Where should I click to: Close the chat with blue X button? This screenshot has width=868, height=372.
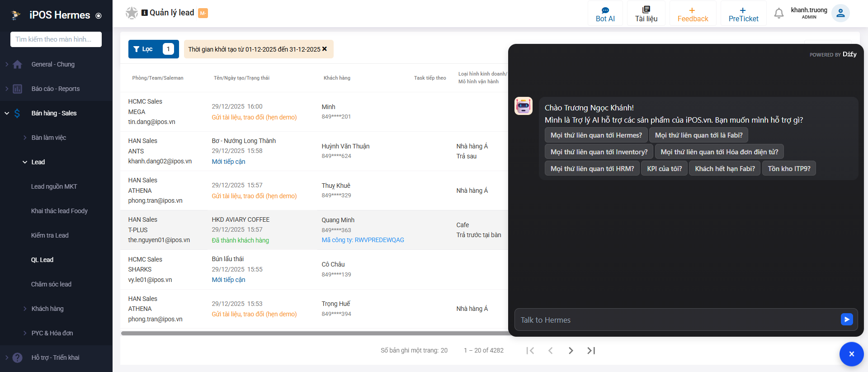click(851, 354)
